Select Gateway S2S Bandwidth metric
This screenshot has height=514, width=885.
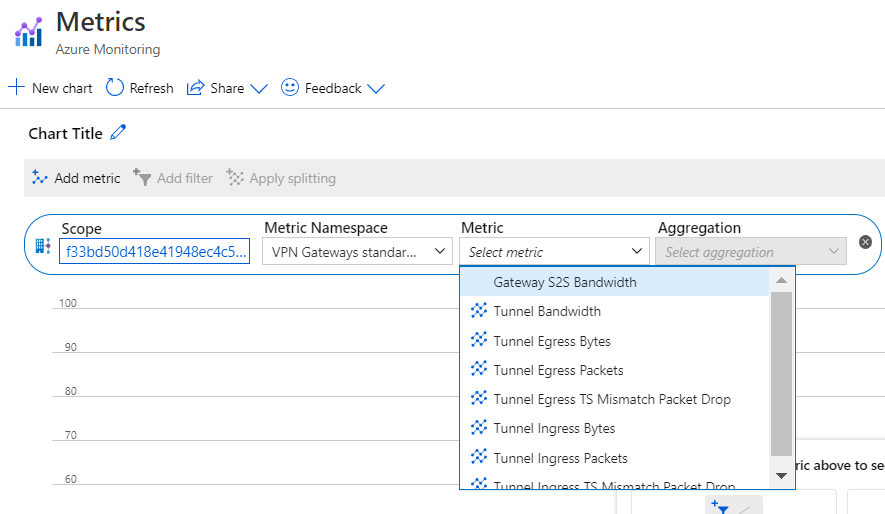click(565, 282)
